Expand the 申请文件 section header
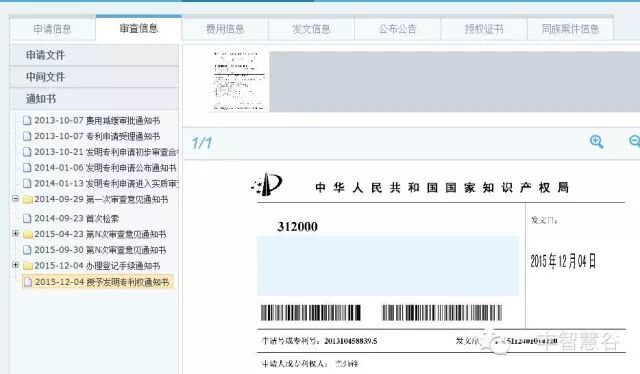This screenshot has width=640, height=374. tap(94, 55)
